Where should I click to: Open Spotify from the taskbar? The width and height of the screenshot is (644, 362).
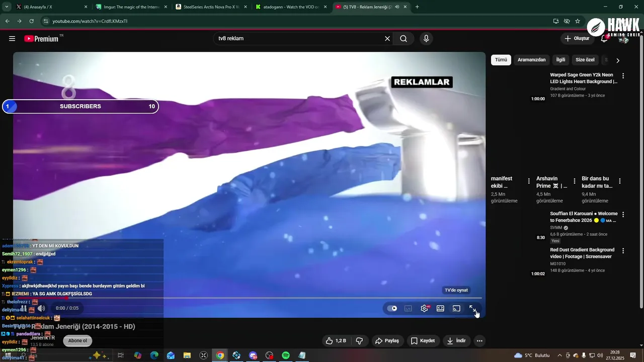click(285, 355)
